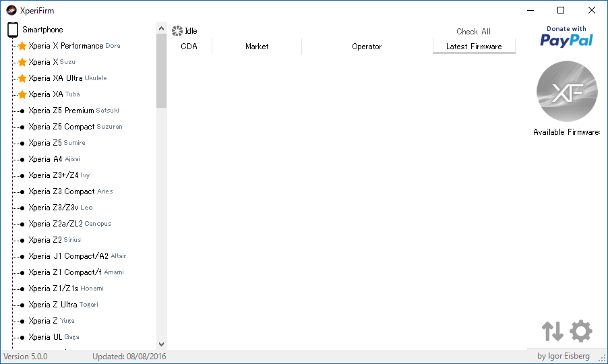Click the device list scroll down arrow
Image resolution: width=608 pixels, height=364 pixels.
pos(161,344)
